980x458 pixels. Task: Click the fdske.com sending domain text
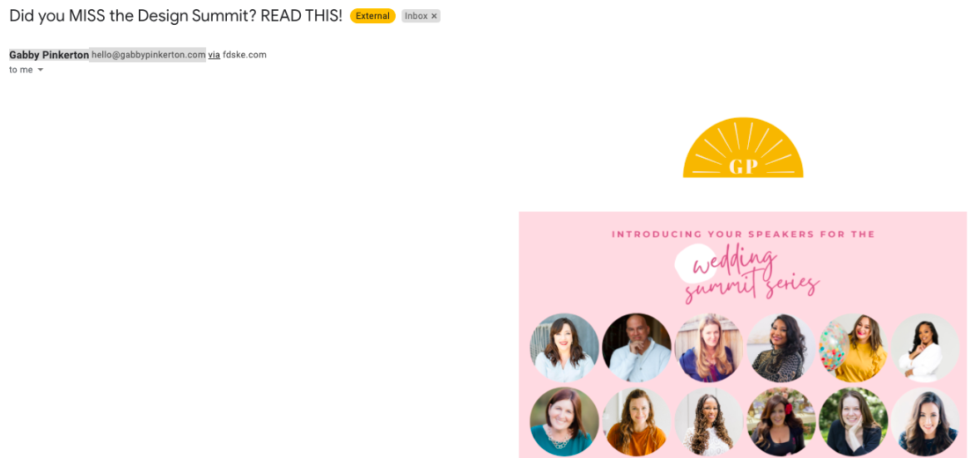tap(244, 55)
